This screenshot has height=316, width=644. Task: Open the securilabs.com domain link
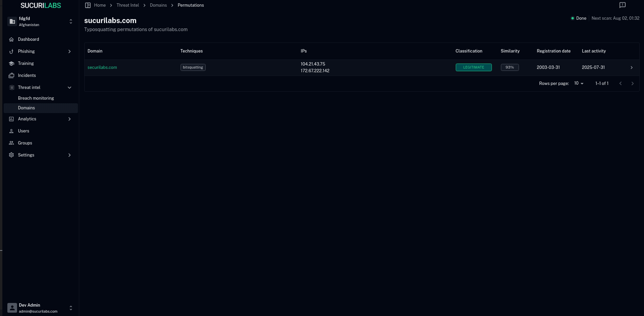point(102,68)
